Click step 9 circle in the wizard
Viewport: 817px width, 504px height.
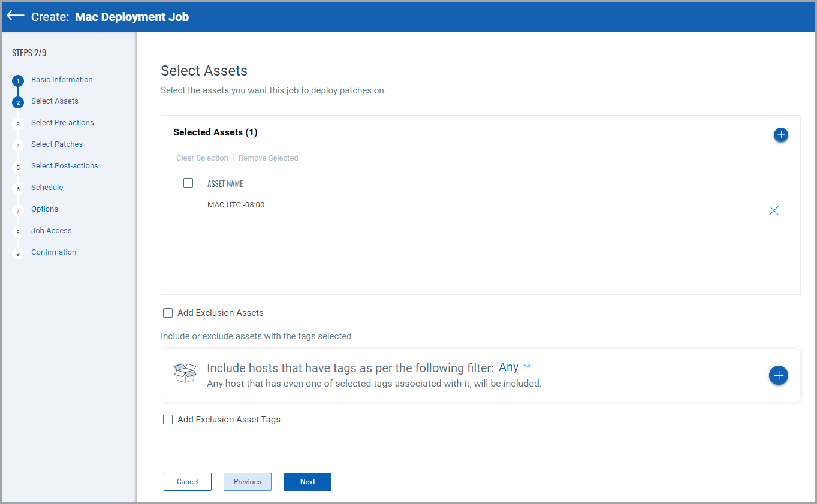tap(18, 253)
